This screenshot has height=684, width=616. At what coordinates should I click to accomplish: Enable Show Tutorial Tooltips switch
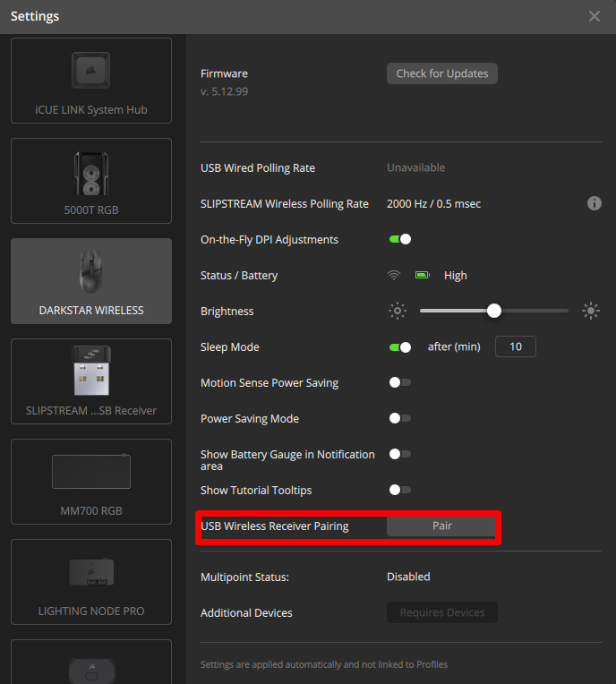coord(400,490)
